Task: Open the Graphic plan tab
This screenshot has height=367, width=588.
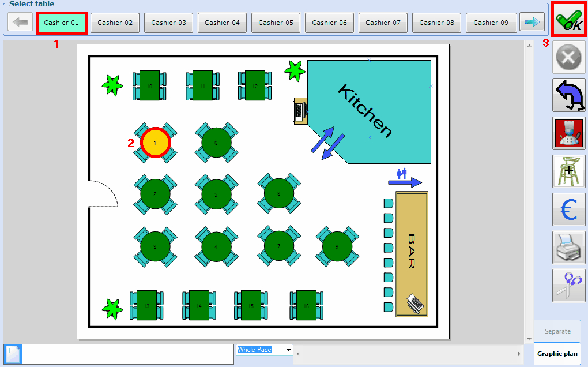Action: 557,354
